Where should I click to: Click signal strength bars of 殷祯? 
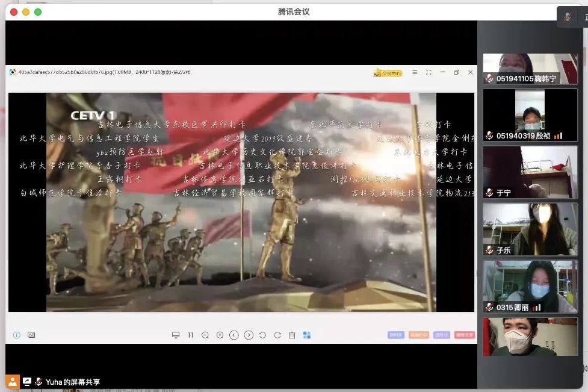[559, 136]
